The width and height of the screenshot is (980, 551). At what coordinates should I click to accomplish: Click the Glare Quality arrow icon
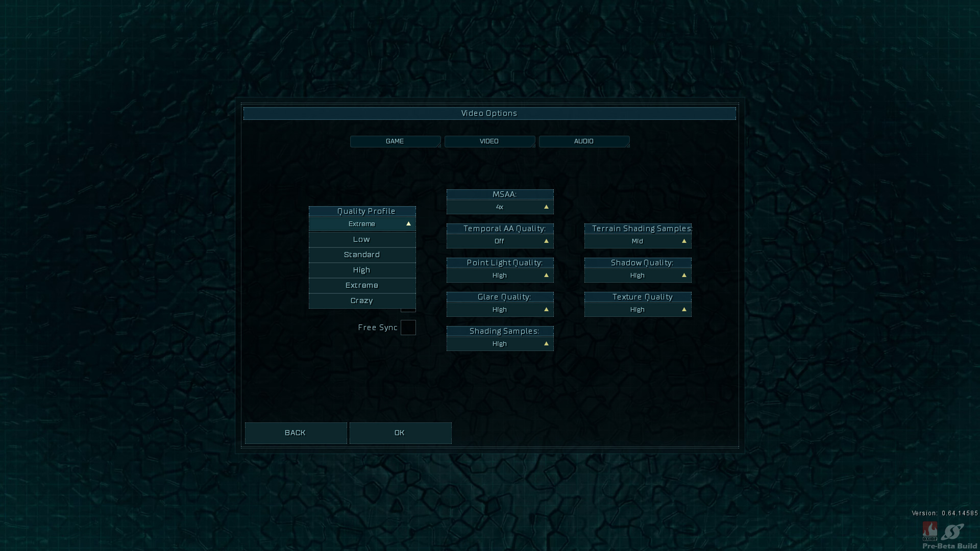tap(546, 310)
